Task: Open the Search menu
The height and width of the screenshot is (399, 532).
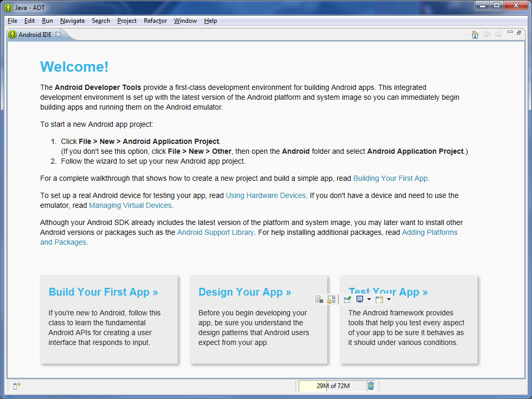Action: tap(101, 21)
